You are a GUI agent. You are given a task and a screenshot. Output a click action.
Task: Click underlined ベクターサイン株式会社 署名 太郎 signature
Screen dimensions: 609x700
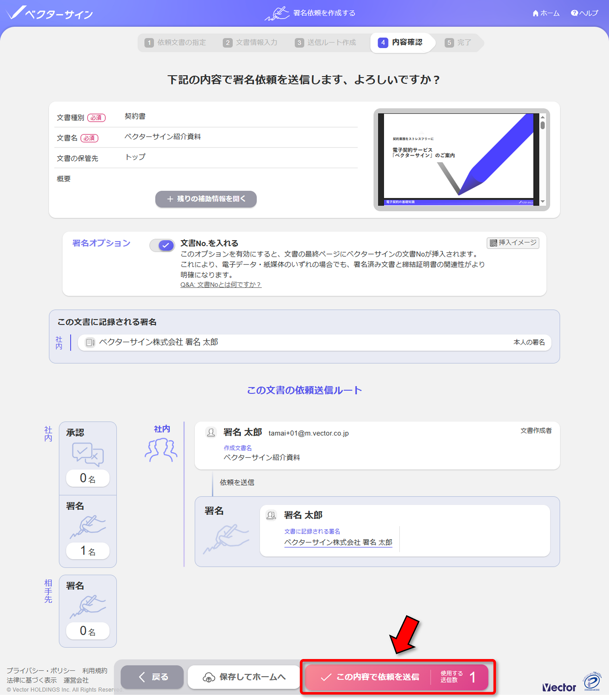[338, 542]
